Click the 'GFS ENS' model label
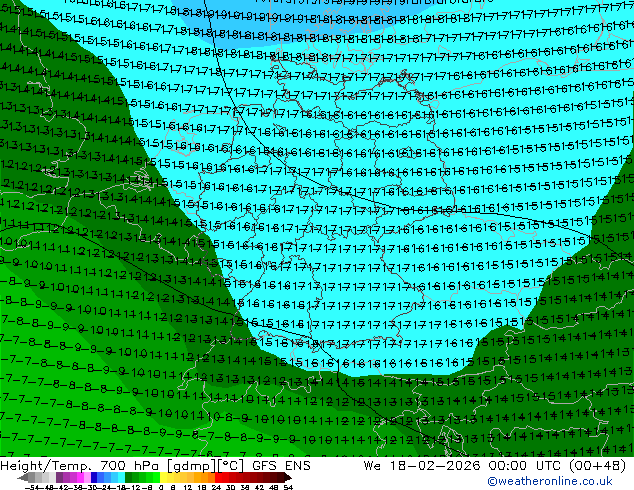Viewport: 634px width, 490px height. pos(281,466)
